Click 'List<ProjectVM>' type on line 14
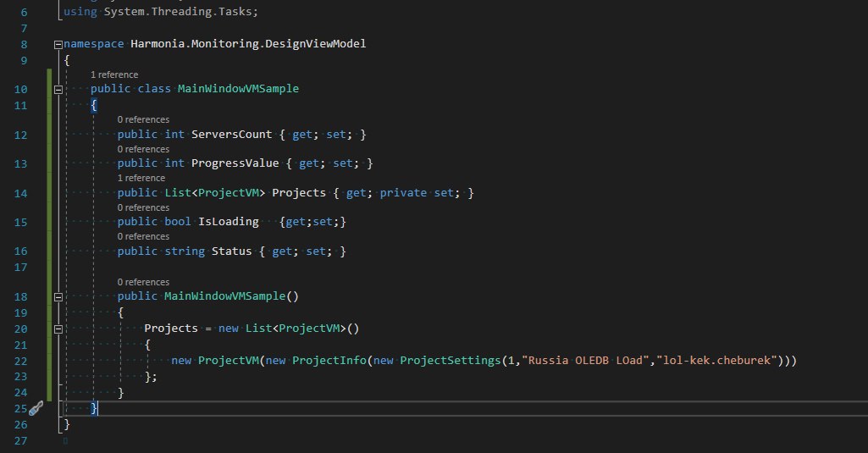Viewport: 868px width, 453px height. [x=215, y=193]
